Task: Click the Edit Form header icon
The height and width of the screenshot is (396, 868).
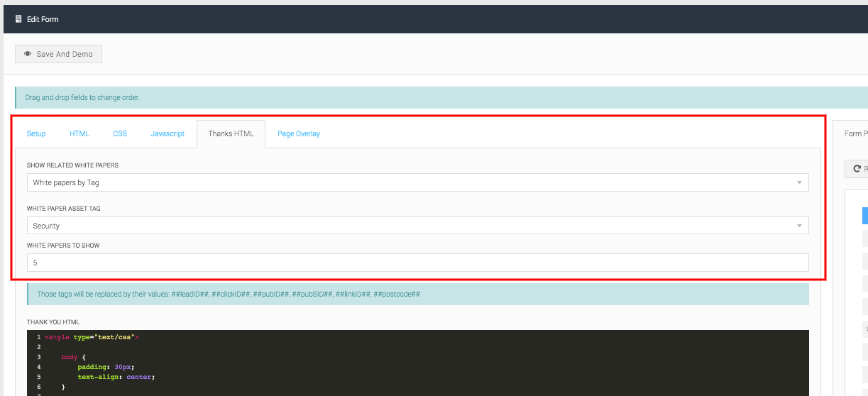Action: click(18, 19)
